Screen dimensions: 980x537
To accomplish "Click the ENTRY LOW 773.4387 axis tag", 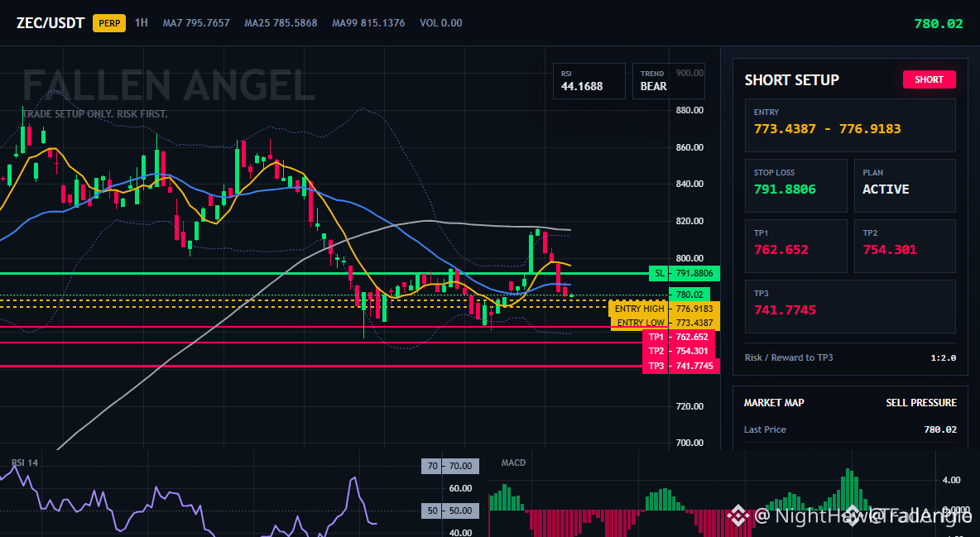I will [665, 324].
